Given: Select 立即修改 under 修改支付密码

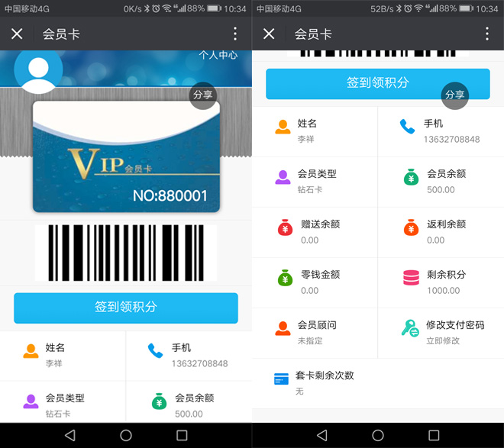Looking at the screenshot, I should (x=443, y=340).
